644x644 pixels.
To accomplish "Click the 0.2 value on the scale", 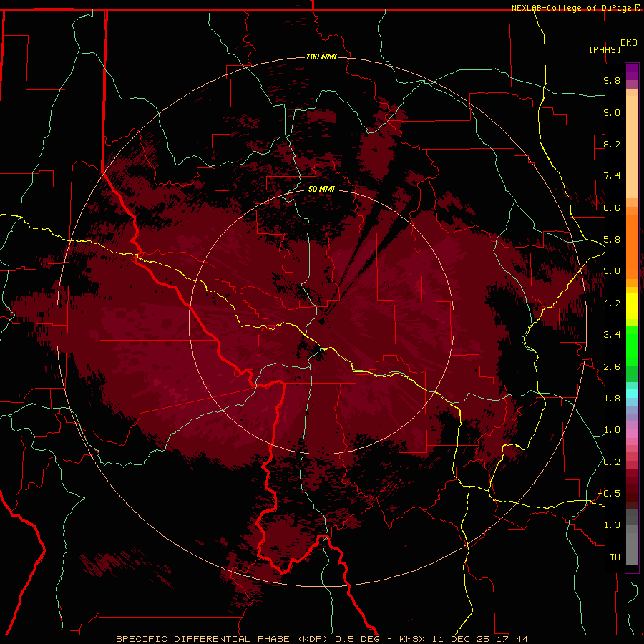I will (x=612, y=462).
